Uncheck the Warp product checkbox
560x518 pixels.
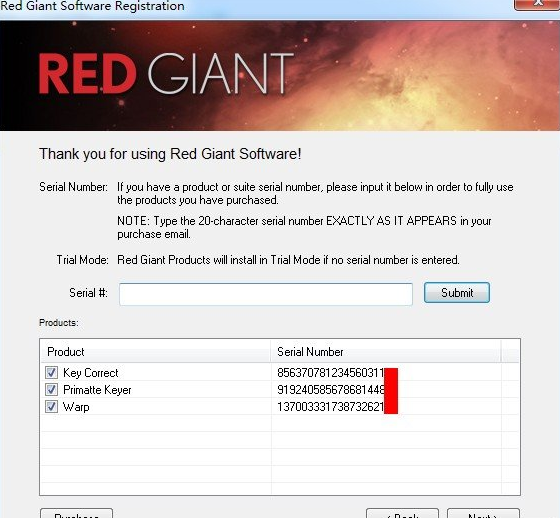click(x=51, y=406)
